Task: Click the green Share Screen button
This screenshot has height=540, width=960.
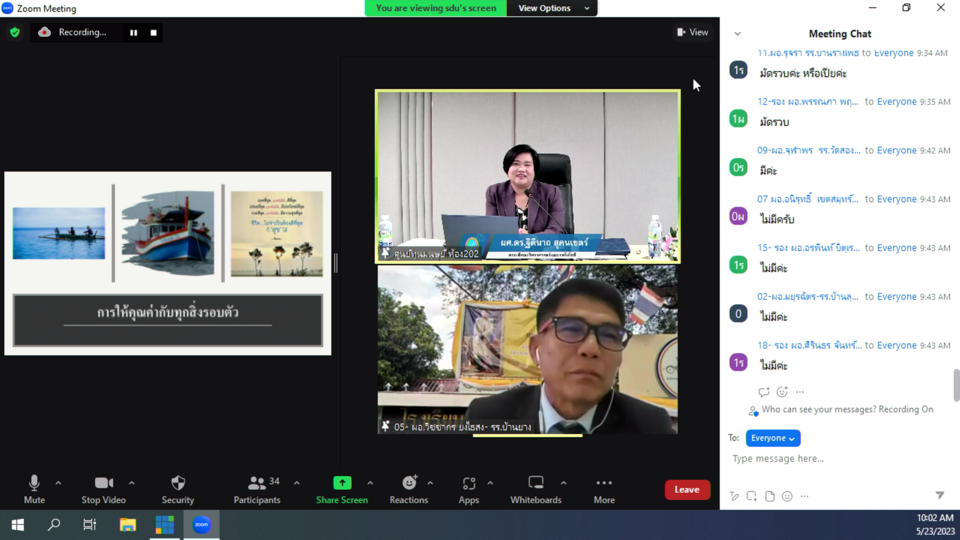Action: 342,489
